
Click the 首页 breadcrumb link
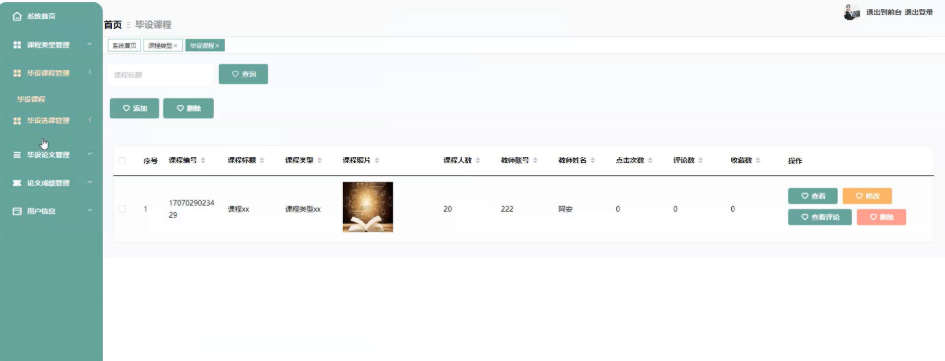click(x=113, y=25)
